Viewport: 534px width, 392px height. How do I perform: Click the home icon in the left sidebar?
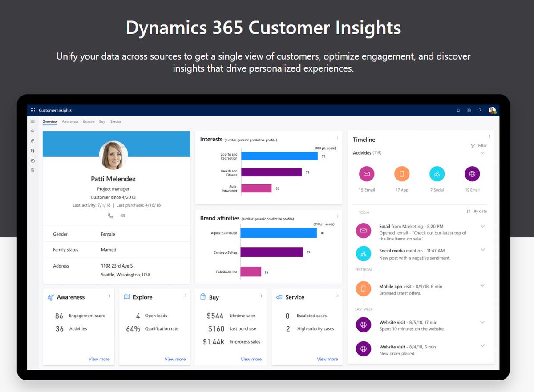click(32, 131)
